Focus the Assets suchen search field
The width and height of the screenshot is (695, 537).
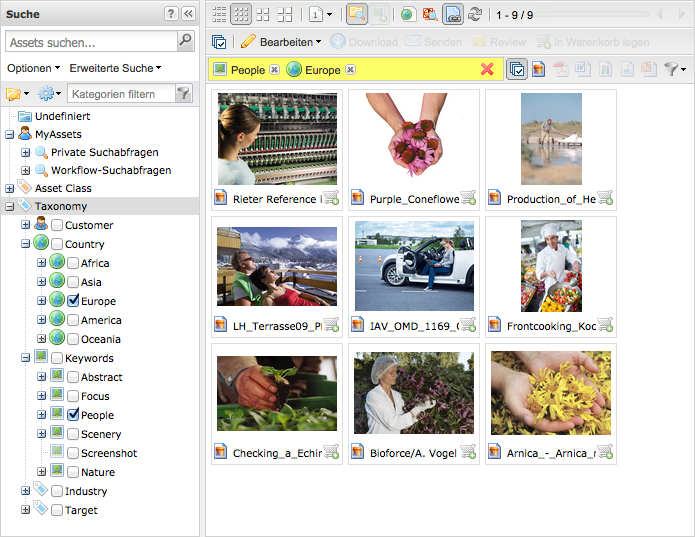click(92, 43)
